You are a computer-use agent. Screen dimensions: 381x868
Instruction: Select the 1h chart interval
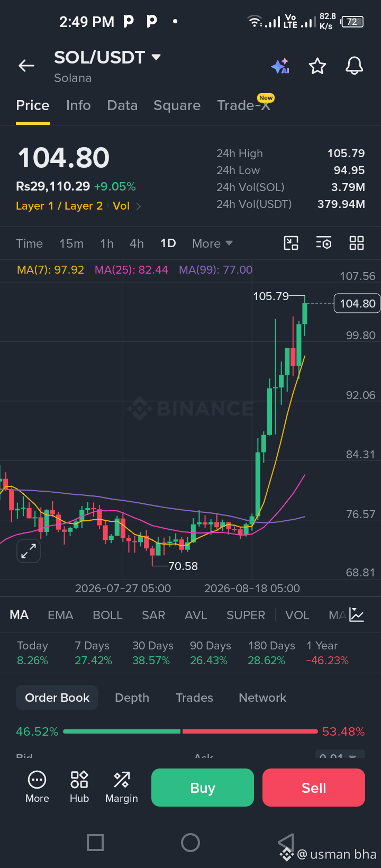point(107,243)
